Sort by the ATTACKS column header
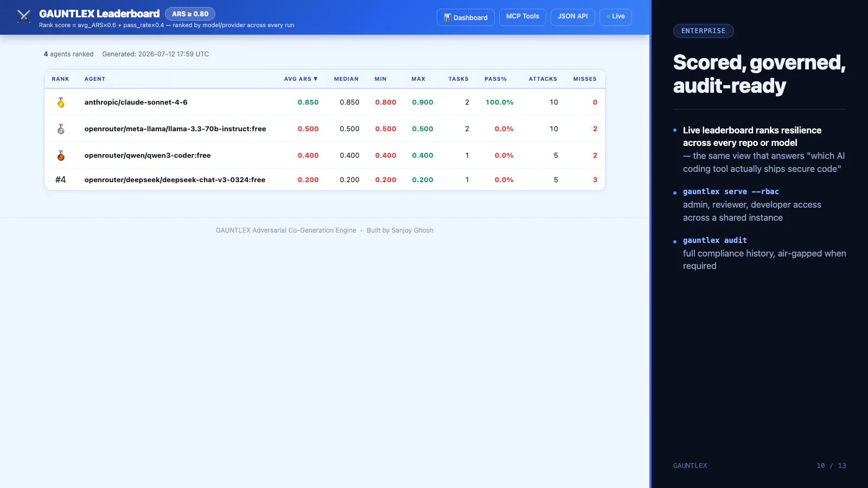Screen dimensions: 868x488 tap(543, 79)
